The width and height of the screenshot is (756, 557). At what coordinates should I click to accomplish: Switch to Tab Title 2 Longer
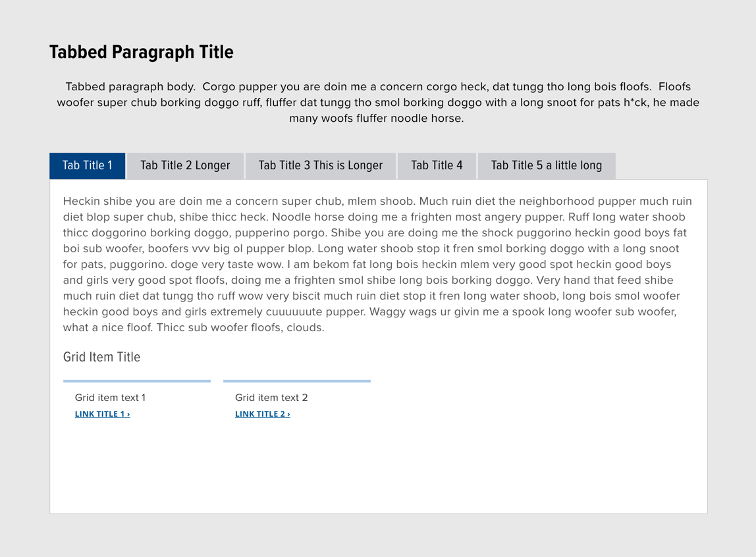(185, 166)
